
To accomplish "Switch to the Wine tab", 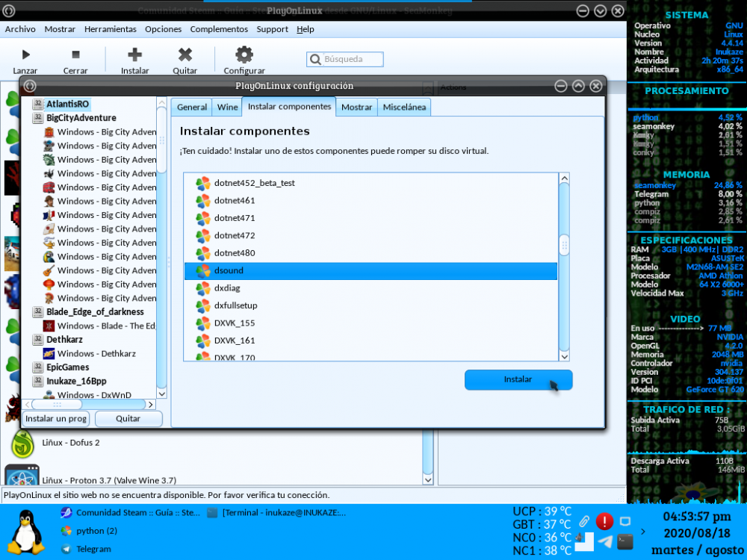I will point(227,108).
